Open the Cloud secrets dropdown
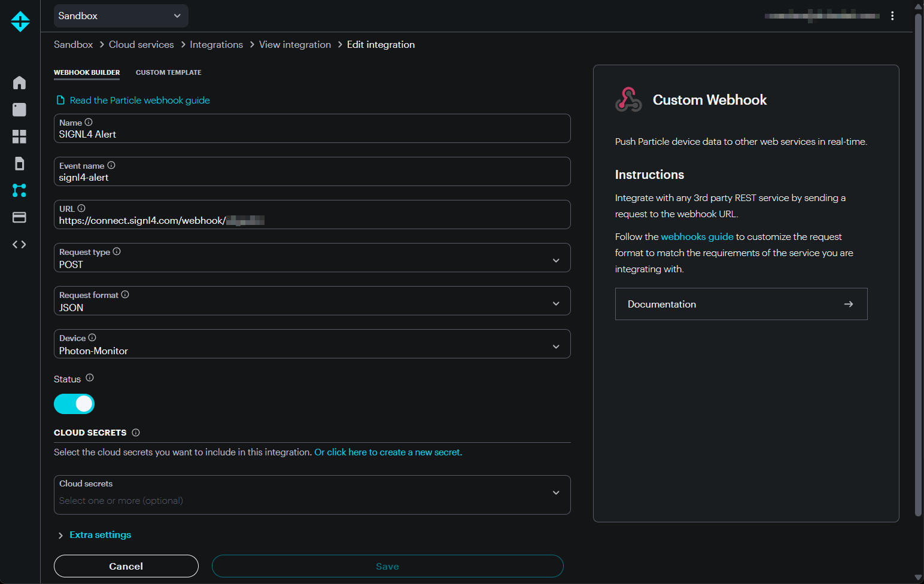Viewport: 924px width, 584px height. tap(312, 495)
